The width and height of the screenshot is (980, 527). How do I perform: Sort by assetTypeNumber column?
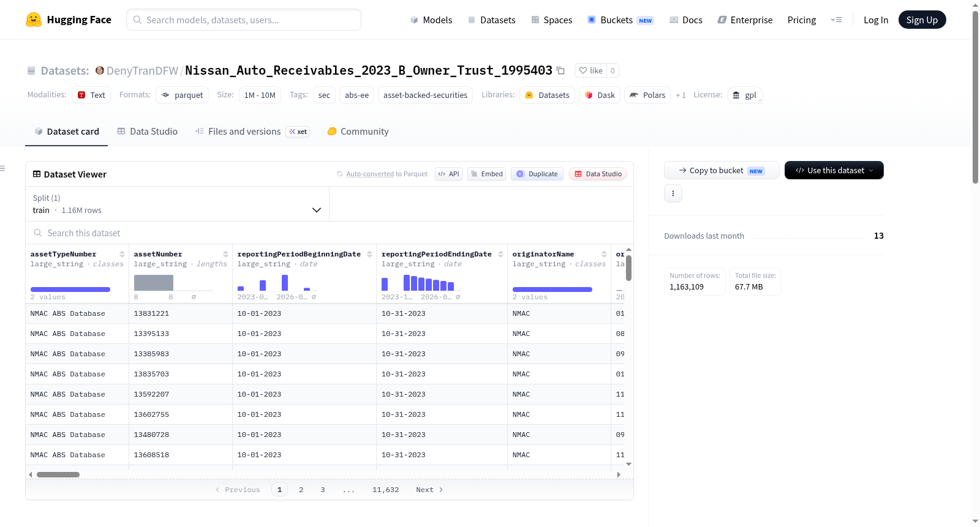tap(122, 254)
